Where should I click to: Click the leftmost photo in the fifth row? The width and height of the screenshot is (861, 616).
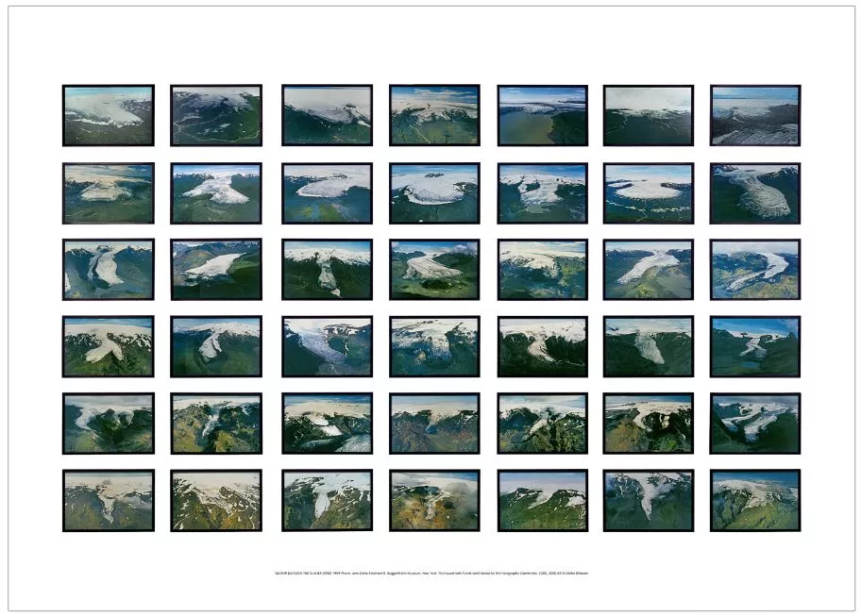click(107, 423)
